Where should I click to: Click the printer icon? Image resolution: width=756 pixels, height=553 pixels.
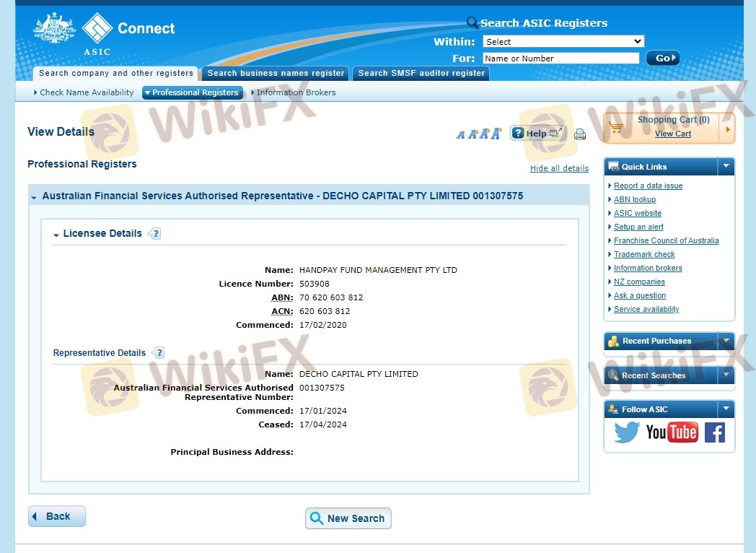[x=579, y=134]
